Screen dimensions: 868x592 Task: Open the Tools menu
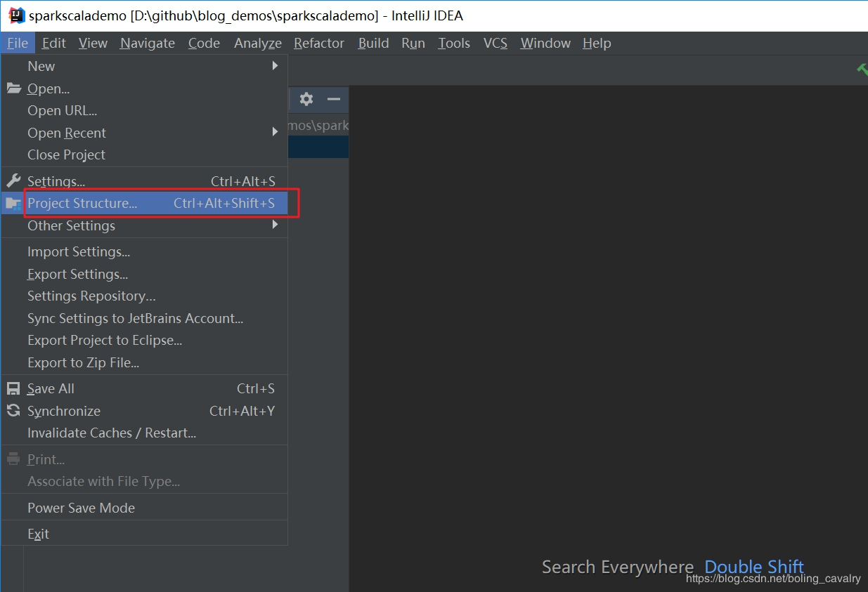pos(454,43)
